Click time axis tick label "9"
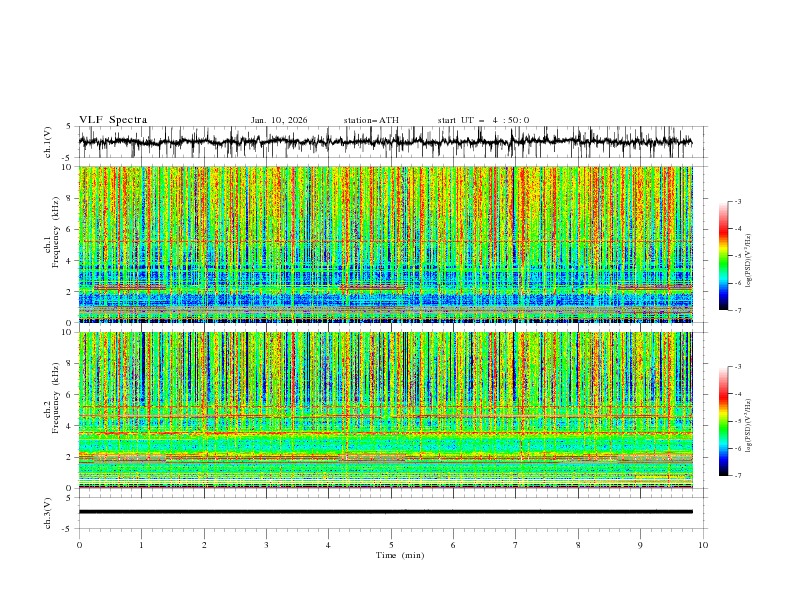The width and height of the screenshot is (792, 612). click(x=640, y=545)
